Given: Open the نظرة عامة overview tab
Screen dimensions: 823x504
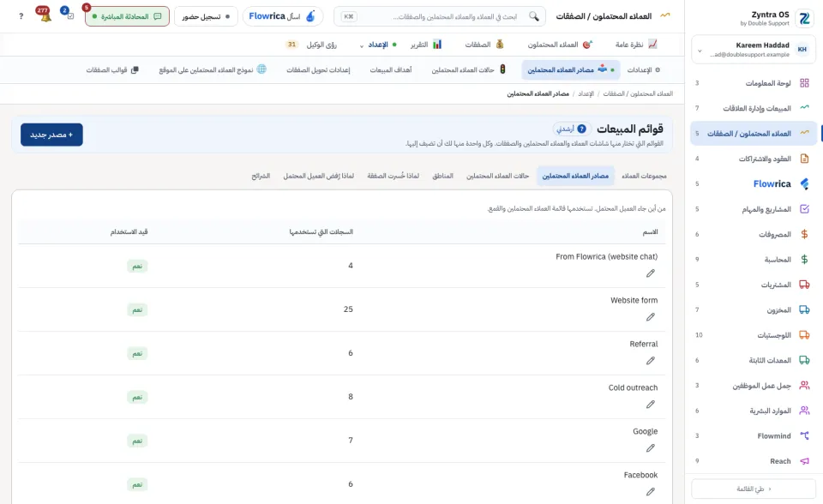Looking at the screenshot, I should pos(636,45).
